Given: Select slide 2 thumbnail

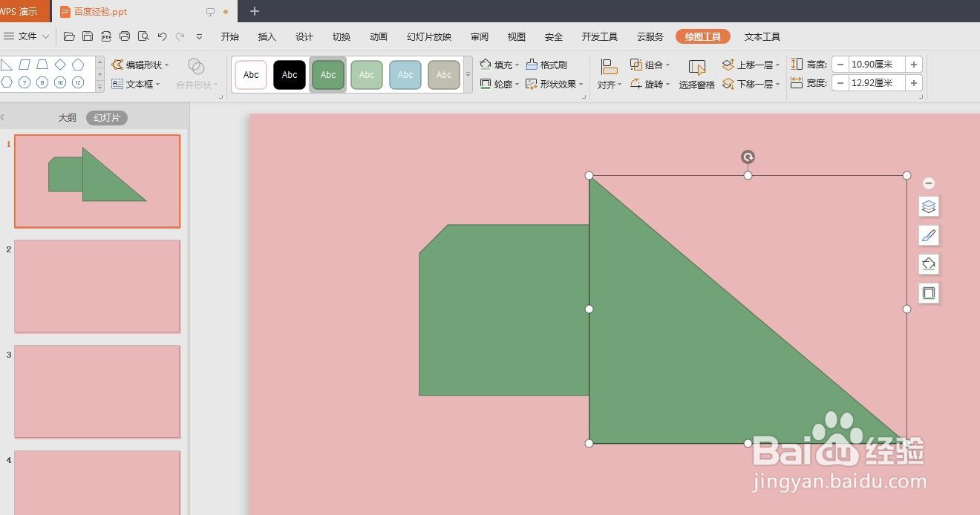Looking at the screenshot, I should (97, 286).
